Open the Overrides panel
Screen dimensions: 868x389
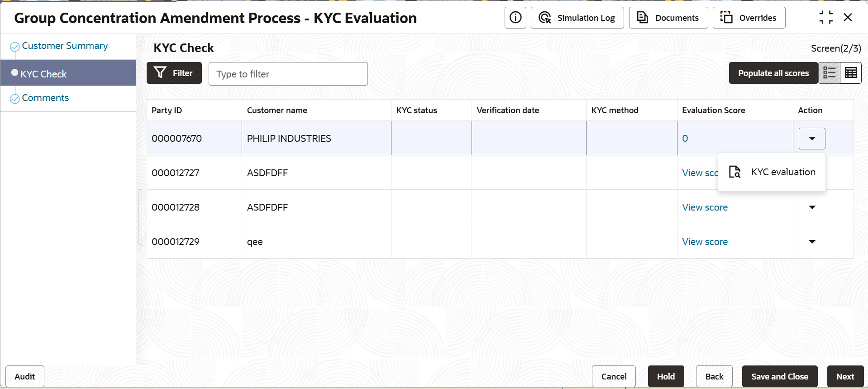749,18
